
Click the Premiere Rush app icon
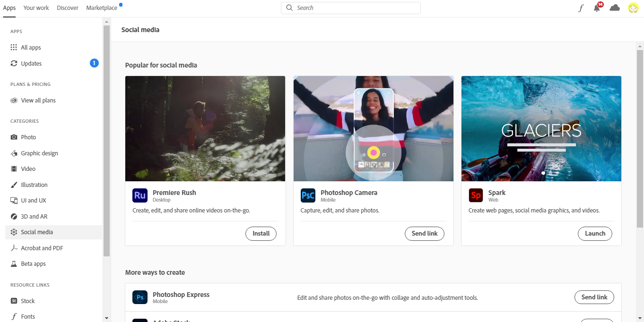140,195
